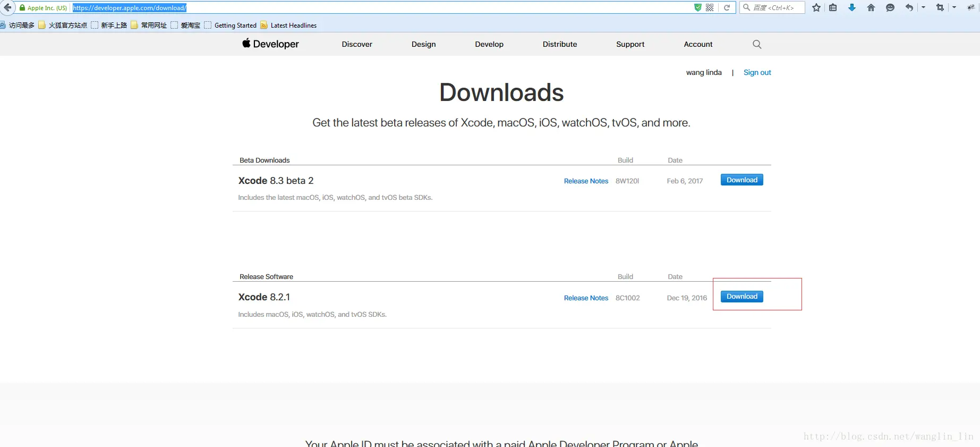Expand dropdown arrow next to crop icon
Image resolution: width=980 pixels, height=447 pixels.
[954, 7]
